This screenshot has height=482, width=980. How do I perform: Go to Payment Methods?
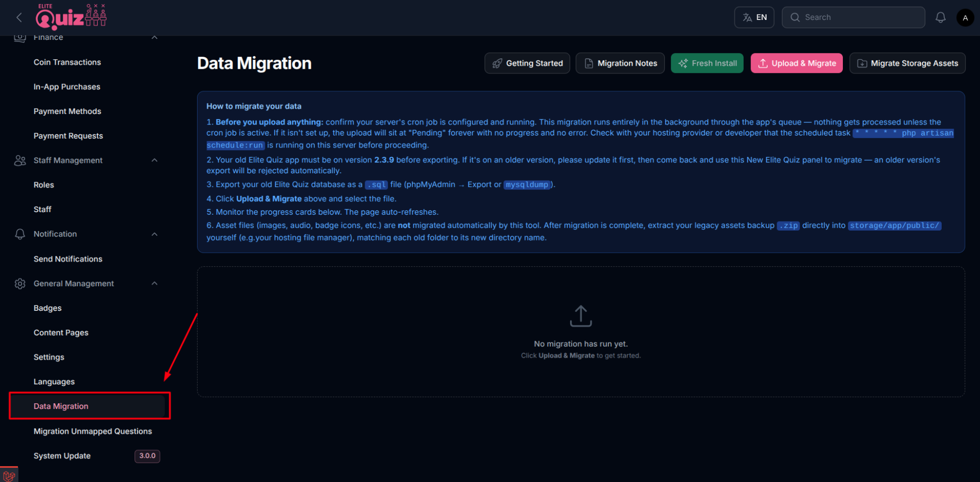pos(67,111)
